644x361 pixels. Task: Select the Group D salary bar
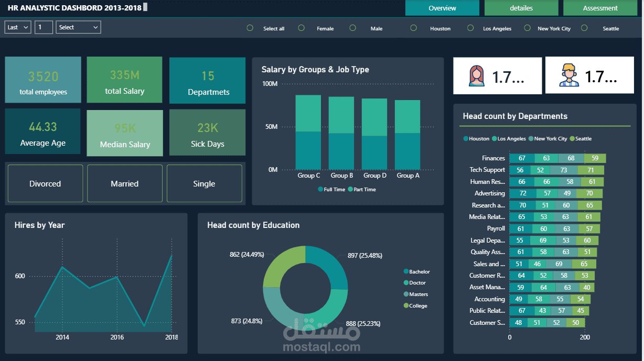[x=374, y=134]
